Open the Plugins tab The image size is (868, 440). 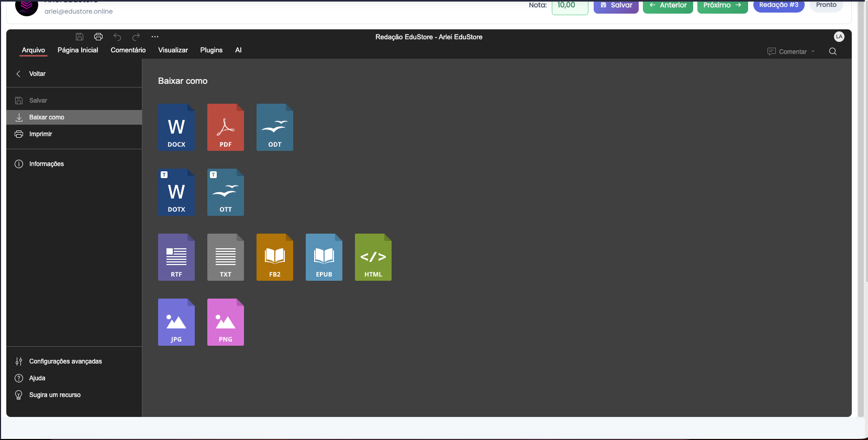pyautogui.click(x=212, y=50)
